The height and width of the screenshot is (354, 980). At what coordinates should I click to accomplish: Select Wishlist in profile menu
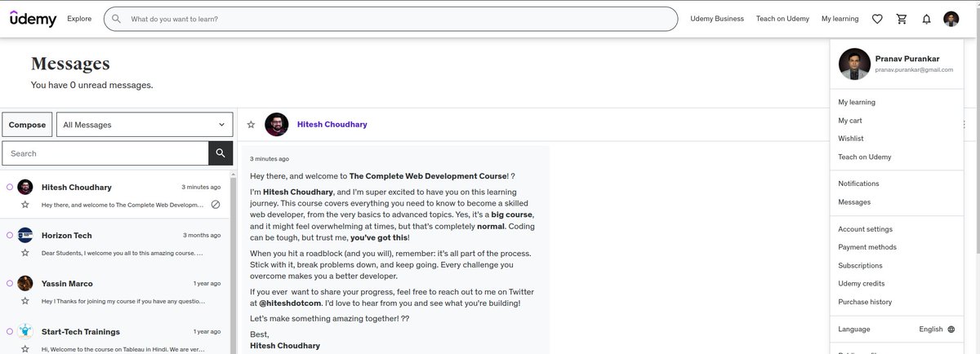tap(851, 139)
